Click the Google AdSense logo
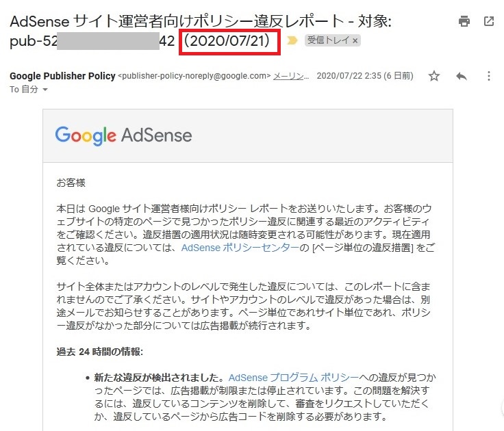504x431 pixels. (124, 135)
